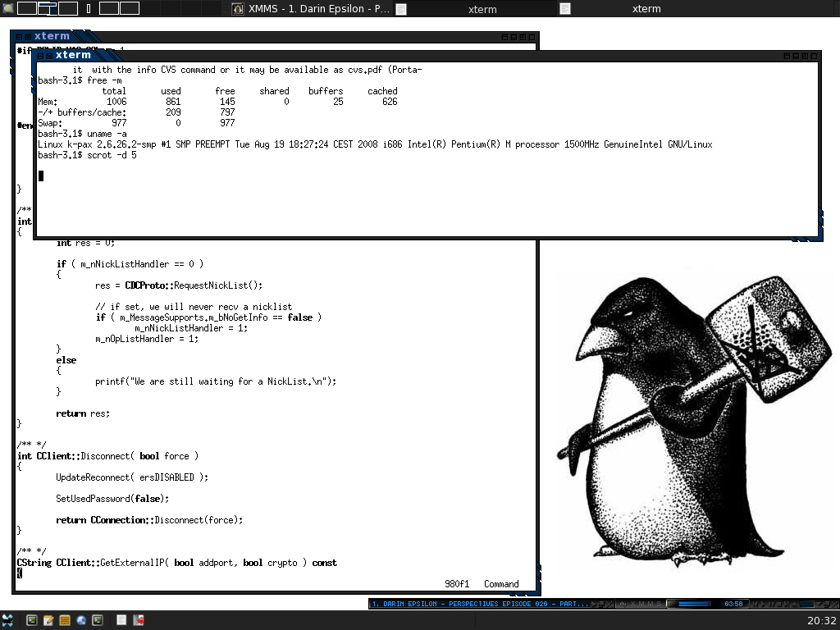Click the XMMS play button

coord(763,604)
